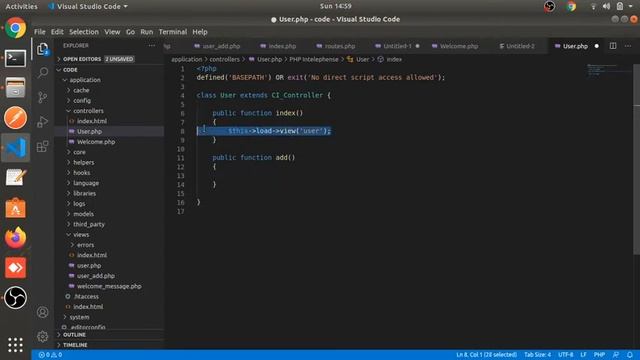This screenshot has height=360, width=640.
Task: Open the system volume indicator
Action: [606, 6]
